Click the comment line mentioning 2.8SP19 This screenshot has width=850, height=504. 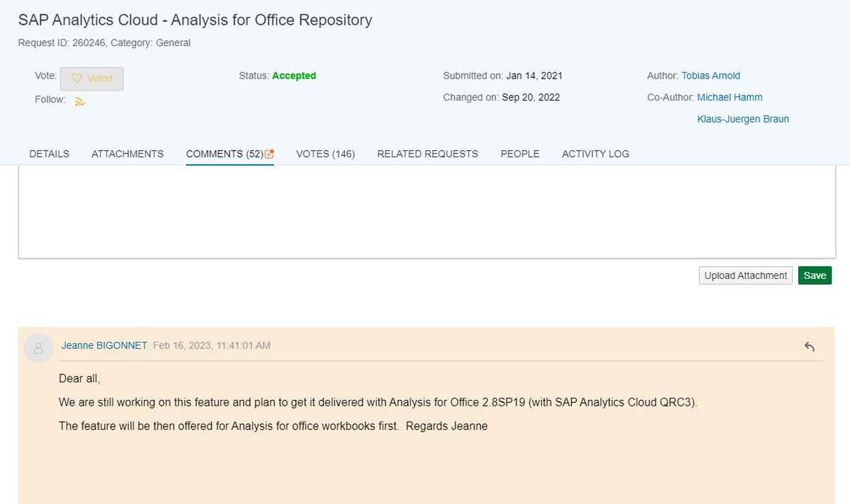[378, 402]
